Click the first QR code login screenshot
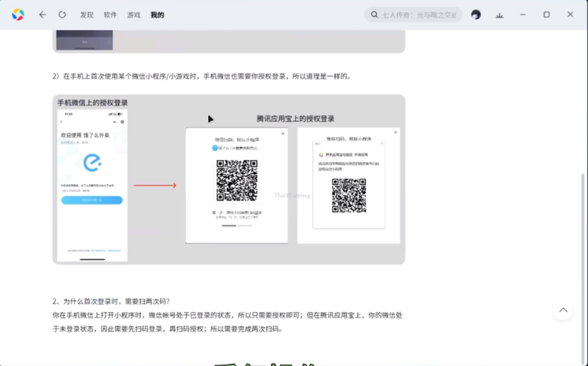The width and height of the screenshot is (588, 366). pyautogui.click(x=237, y=186)
